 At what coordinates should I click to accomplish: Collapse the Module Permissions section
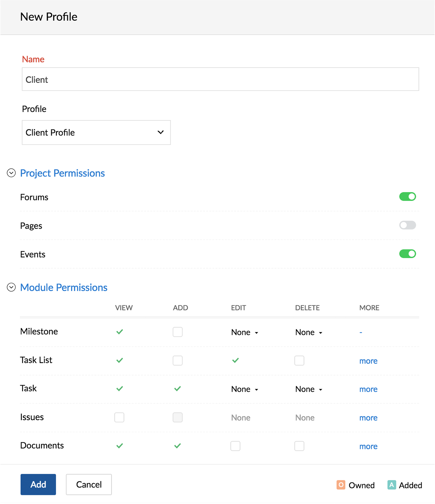pyautogui.click(x=11, y=287)
